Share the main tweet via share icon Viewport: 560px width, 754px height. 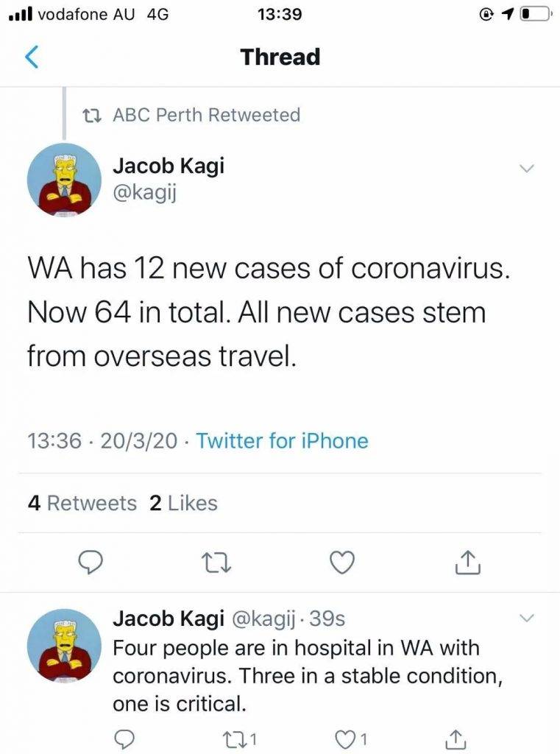click(467, 563)
